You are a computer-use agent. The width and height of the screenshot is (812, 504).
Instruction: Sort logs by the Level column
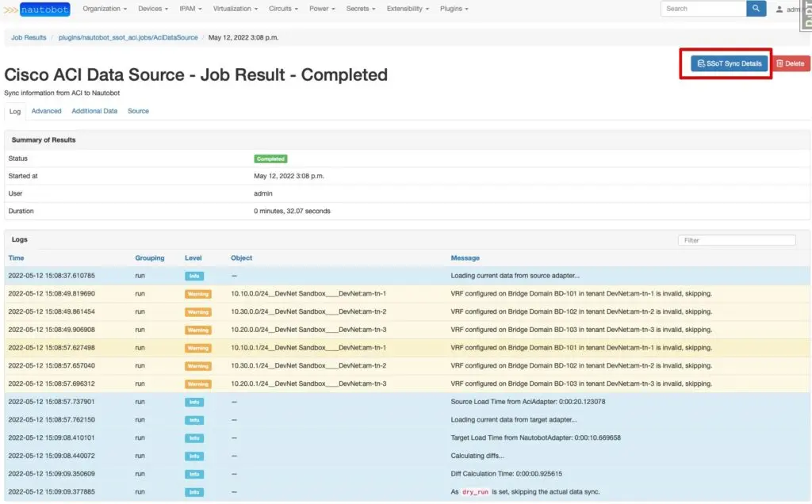[x=193, y=258]
